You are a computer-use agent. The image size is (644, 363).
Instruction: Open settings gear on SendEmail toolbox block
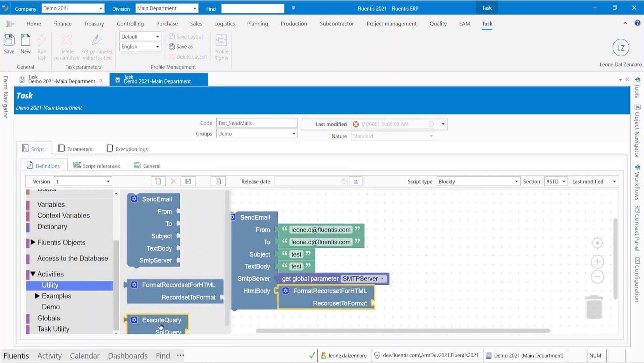(x=134, y=199)
